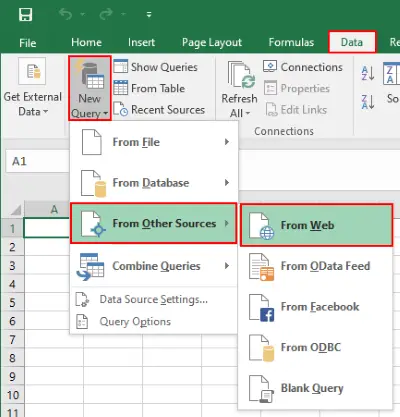This screenshot has height=417, width=400.
Task: Click the Data Source Settings icon
Action: 82,299
